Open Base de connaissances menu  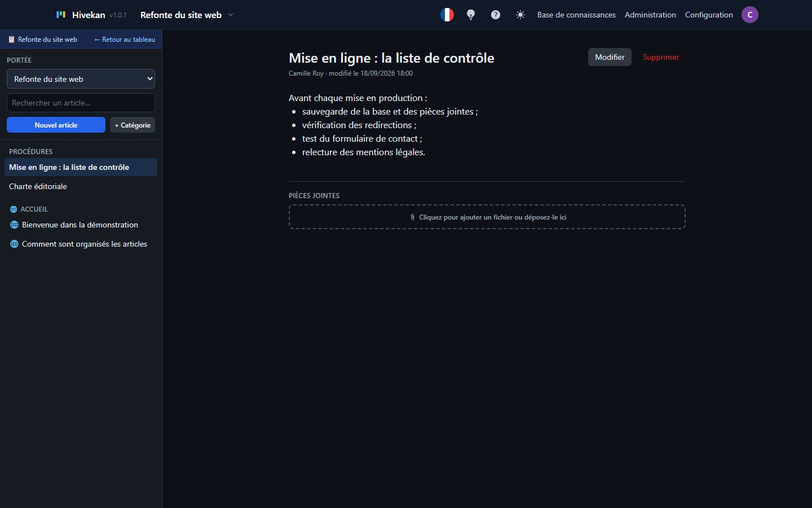click(x=576, y=15)
